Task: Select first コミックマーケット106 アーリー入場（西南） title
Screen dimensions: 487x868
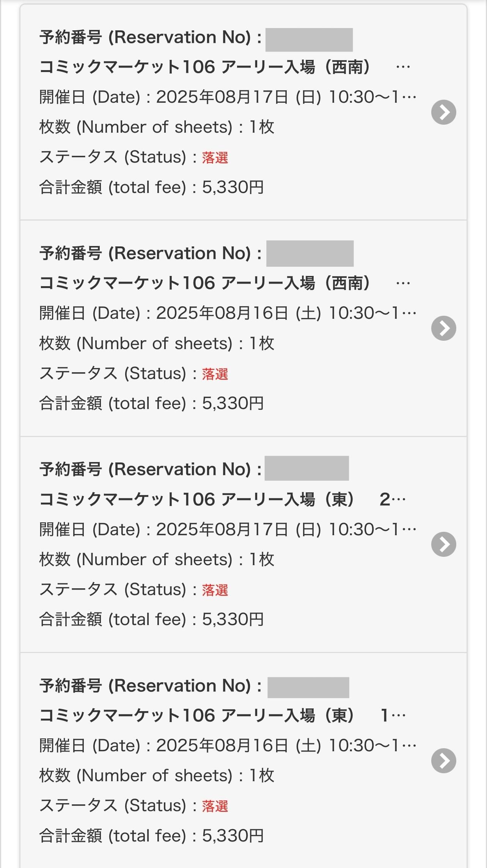Action: tap(225, 67)
